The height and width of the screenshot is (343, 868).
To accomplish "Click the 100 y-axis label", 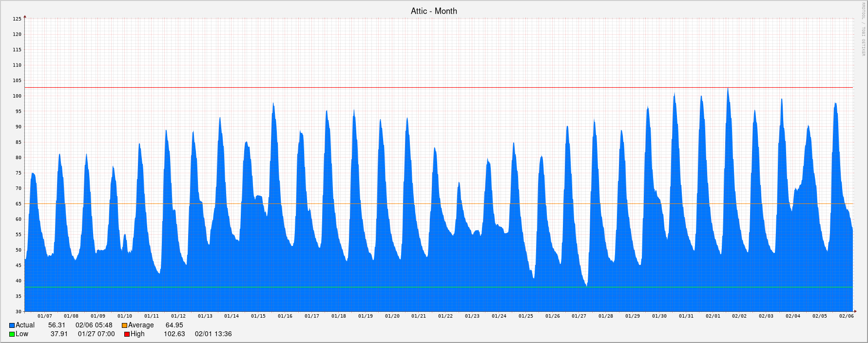I will coord(17,96).
